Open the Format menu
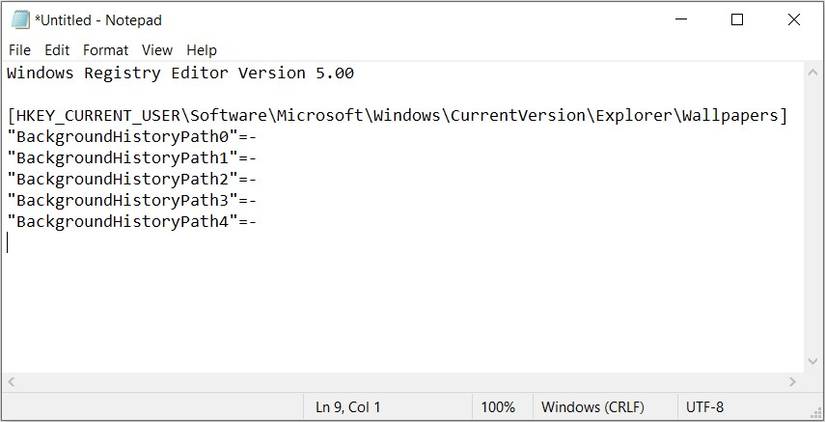 click(106, 50)
